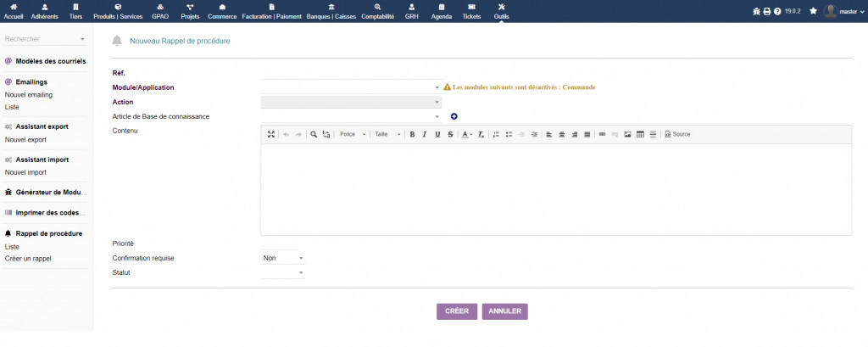
Task: Click the Priorité input field
Action: coord(280,243)
